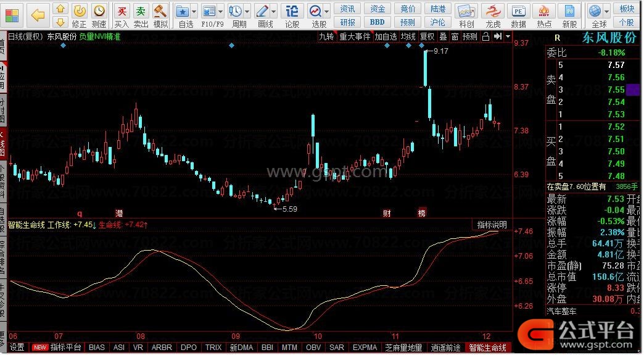Switch to the EXPMA indicator tab
The height and width of the screenshot is (355, 644).
click(x=365, y=348)
